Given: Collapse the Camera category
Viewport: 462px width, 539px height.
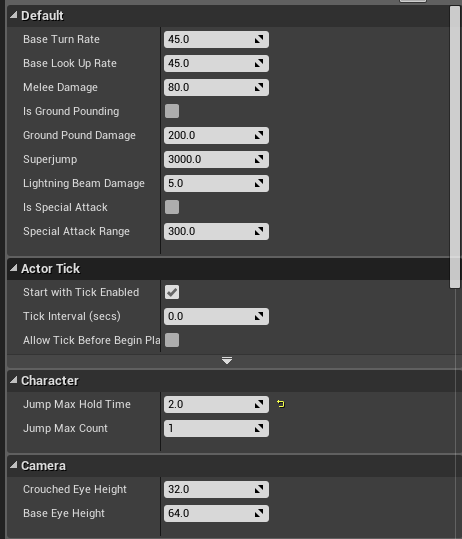Looking at the screenshot, I should (x=14, y=465).
